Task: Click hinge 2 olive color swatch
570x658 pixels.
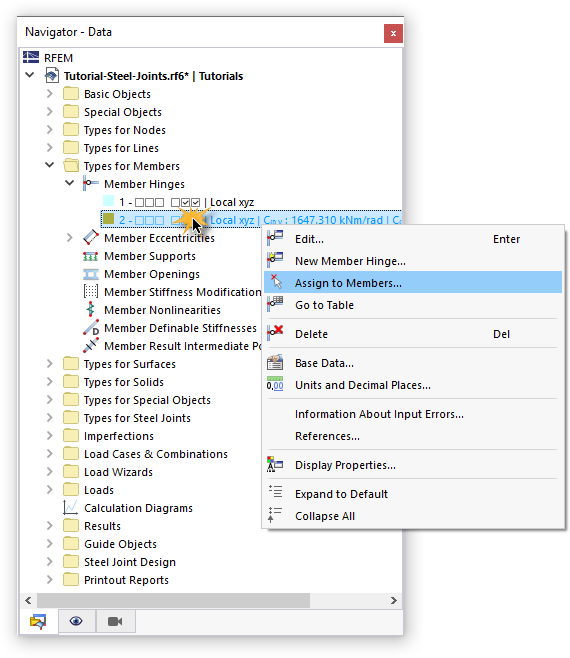Action: [109, 219]
